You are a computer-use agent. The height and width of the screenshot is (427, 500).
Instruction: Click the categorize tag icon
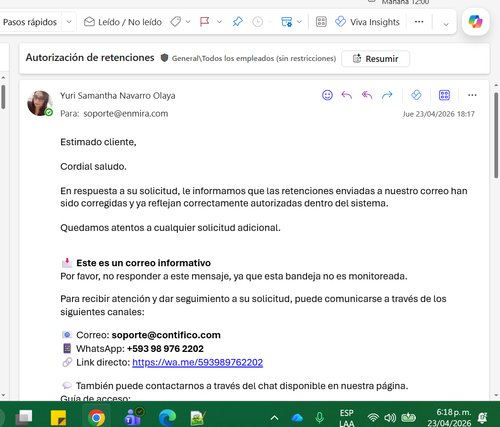point(175,22)
